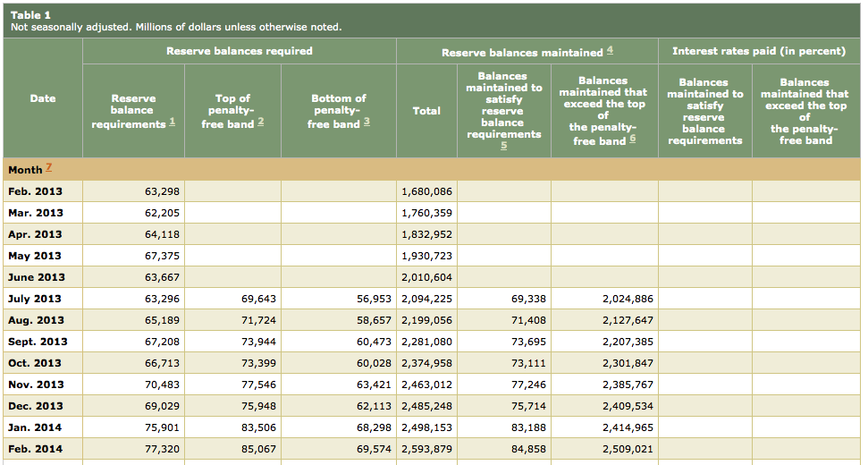Click the total 2,374,958

[x=426, y=364]
